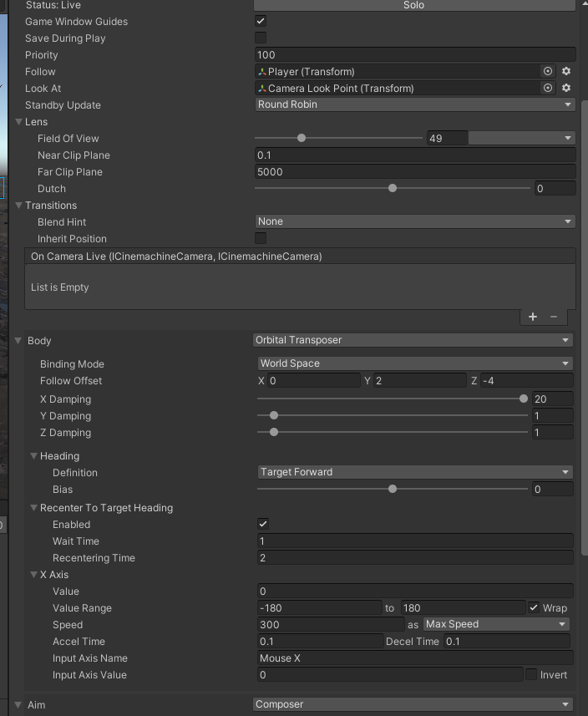Enable the Save During Play checkbox
Screen dimensions: 588x716
click(x=260, y=38)
